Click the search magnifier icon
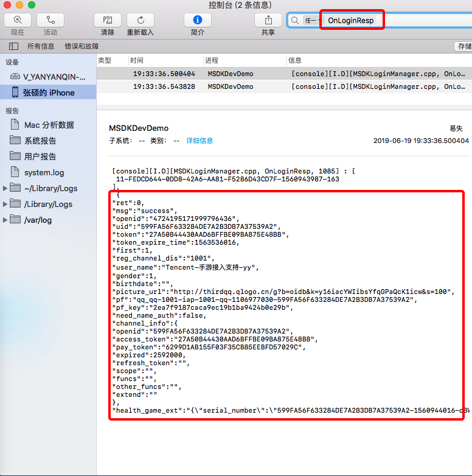The image size is (472, 476). click(294, 20)
